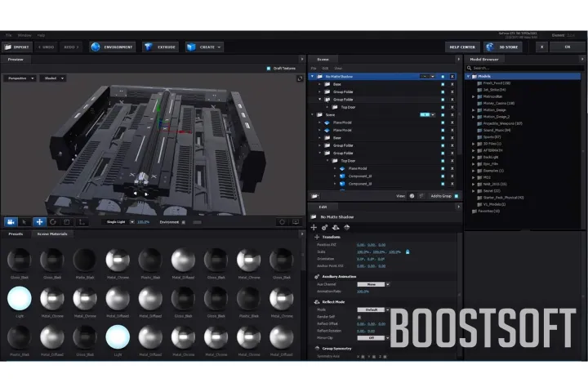Open the 3D STORE
The width and height of the screenshot is (588, 392).
pyautogui.click(x=502, y=47)
